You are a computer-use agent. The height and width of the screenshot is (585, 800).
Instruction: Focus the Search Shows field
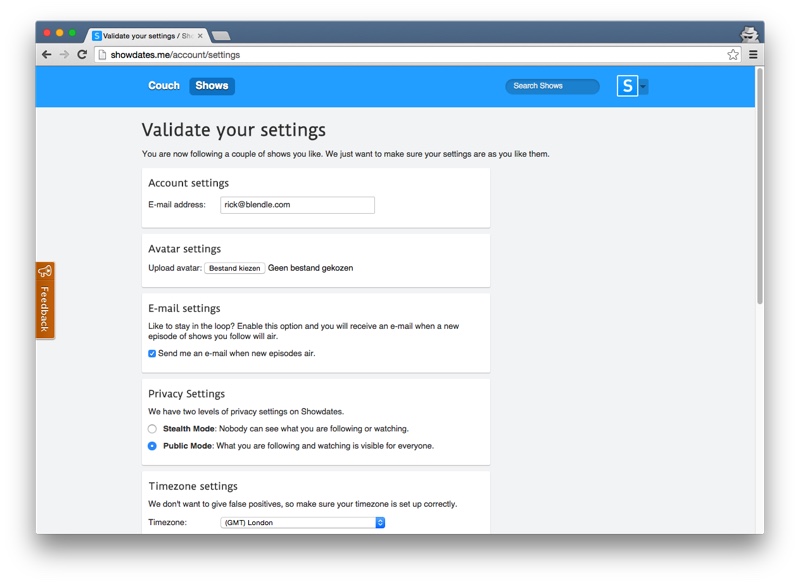pos(552,86)
